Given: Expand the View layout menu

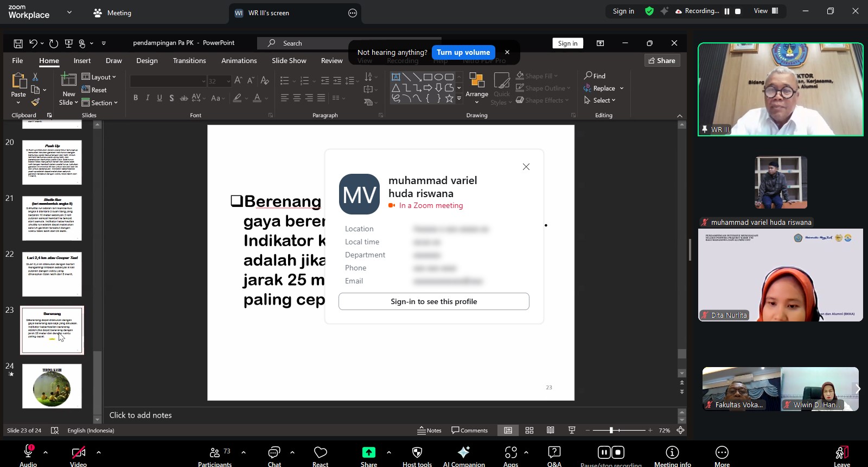Looking at the screenshot, I should tap(765, 11).
